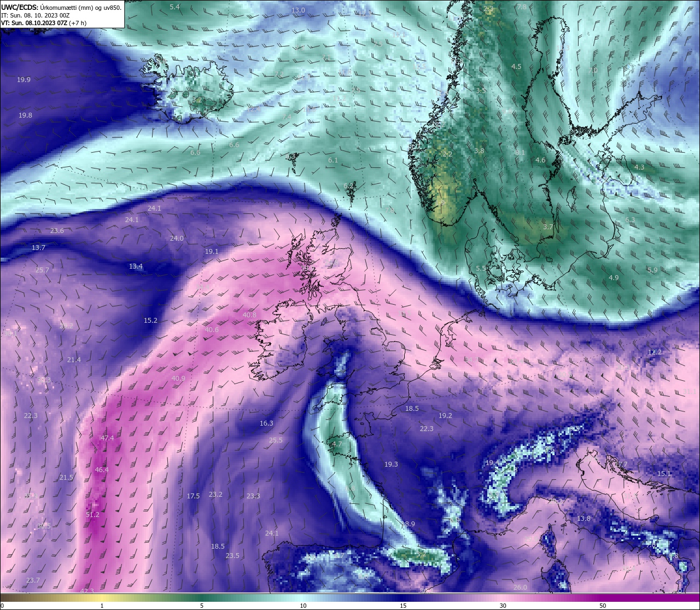This screenshot has width=700, height=610.
Task: Click the map value 25.7
Action: point(42,270)
